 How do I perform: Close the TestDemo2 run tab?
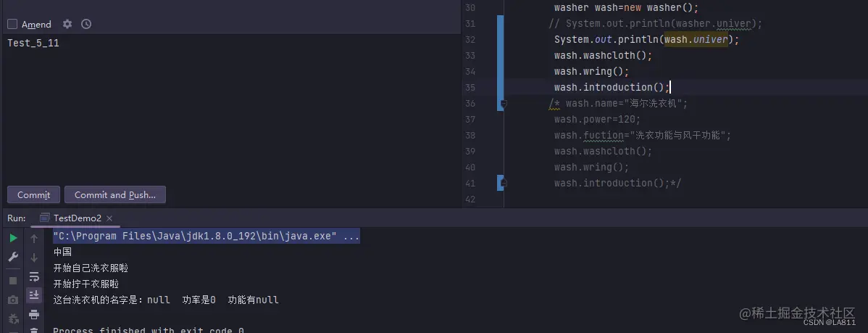coord(109,218)
